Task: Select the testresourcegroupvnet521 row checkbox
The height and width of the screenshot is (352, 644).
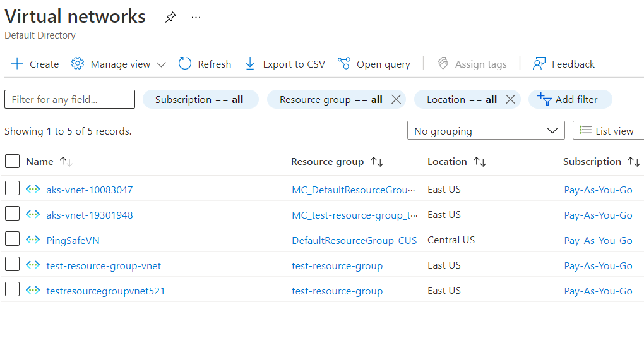Action: [13, 289]
